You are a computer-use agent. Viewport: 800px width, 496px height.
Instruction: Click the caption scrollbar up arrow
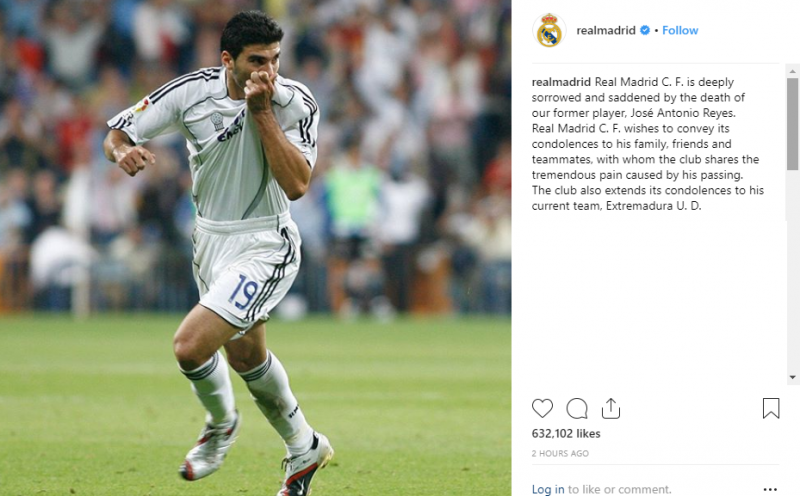pos(792,71)
